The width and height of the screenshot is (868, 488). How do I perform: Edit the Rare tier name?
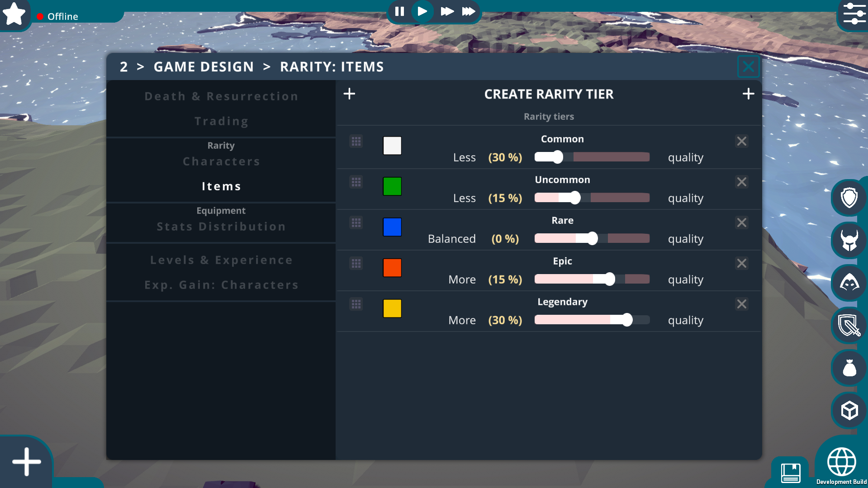562,220
